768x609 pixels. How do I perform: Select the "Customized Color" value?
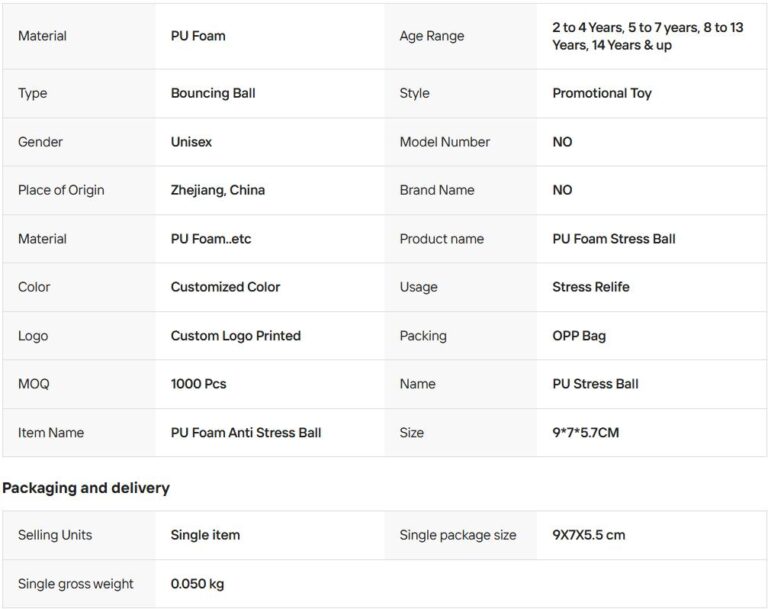coord(225,287)
